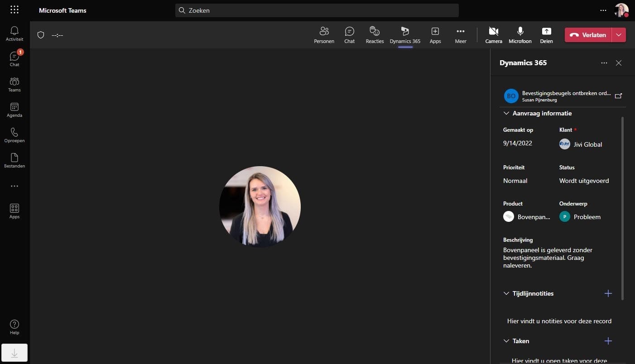The height and width of the screenshot is (364, 635).
Task: Click the Microsoft Teams title text
Action: tap(63, 10)
